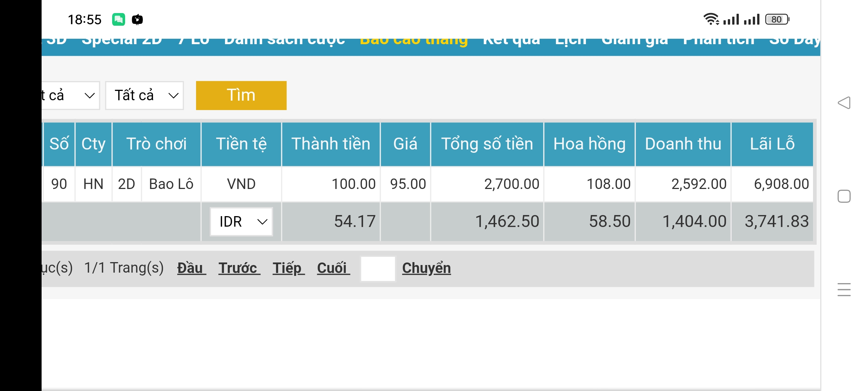Go to first page via "Đầu"
This screenshot has width=868, height=391.
point(191,268)
